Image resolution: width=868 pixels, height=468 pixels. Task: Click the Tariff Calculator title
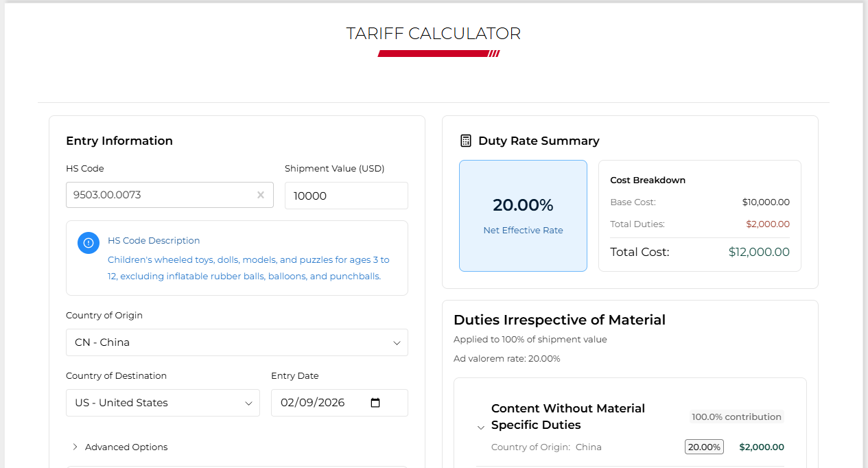click(434, 34)
